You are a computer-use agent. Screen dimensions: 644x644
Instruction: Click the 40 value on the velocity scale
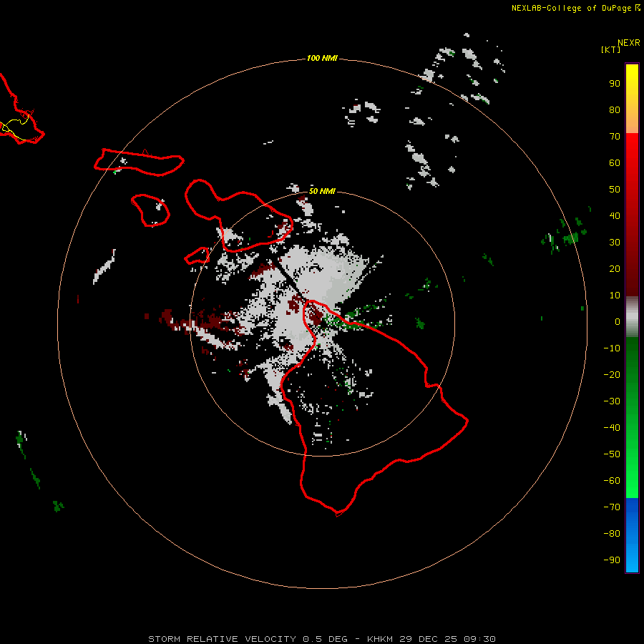pyautogui.click(x=615, y=215)
